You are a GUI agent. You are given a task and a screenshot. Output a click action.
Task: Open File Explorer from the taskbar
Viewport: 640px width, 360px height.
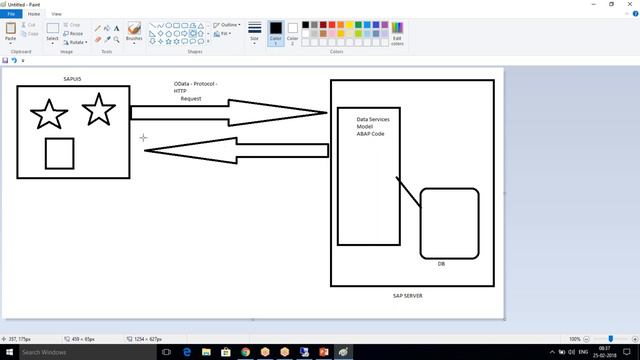[x=206, y=352]
